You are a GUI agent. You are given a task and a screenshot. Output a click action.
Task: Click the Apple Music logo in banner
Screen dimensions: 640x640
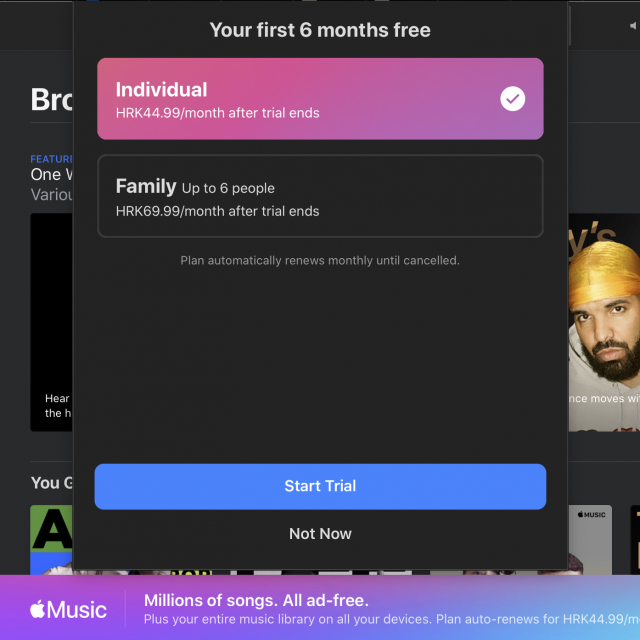click(68, 609)
